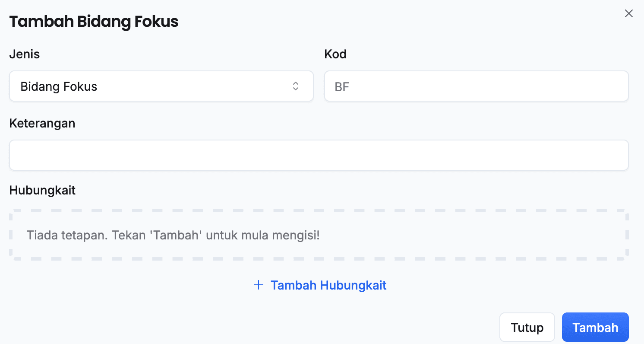Screen dimensions: 644x344
Task: Click the 'Tiada tetapan' placeholder message
Action: pos(173,236)
